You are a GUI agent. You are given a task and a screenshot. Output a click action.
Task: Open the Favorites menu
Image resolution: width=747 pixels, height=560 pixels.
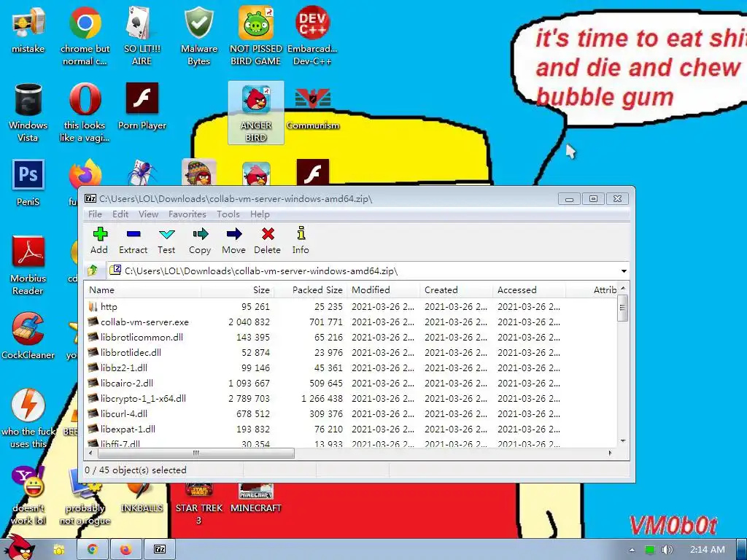point(187,214)
